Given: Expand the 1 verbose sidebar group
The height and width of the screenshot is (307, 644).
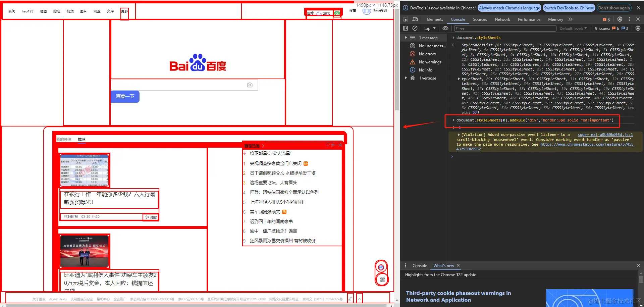Looking at the screenshot, I should (x=406, y=78).
